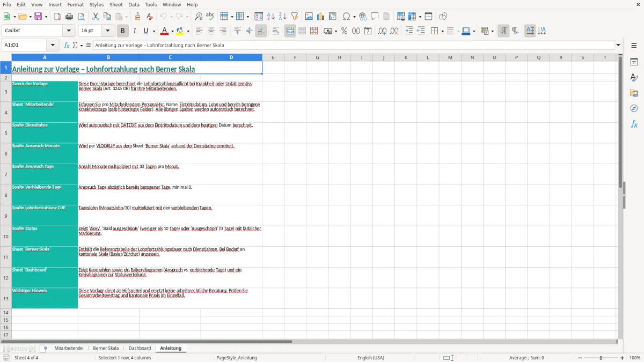Click the Copy icon in the toolbar

tap(107, 17)
